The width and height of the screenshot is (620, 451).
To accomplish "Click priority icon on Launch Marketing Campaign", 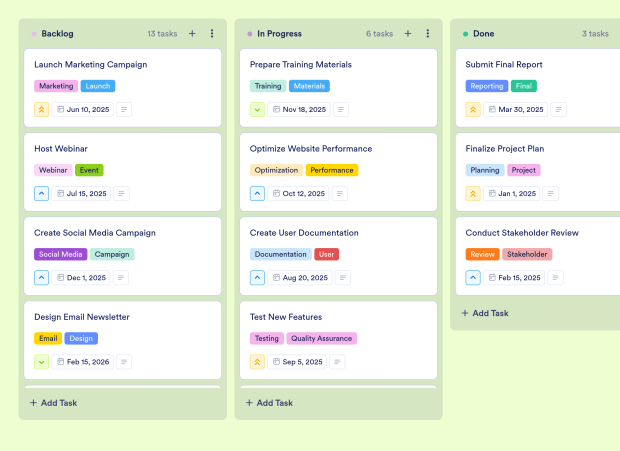I will [42, 109].
